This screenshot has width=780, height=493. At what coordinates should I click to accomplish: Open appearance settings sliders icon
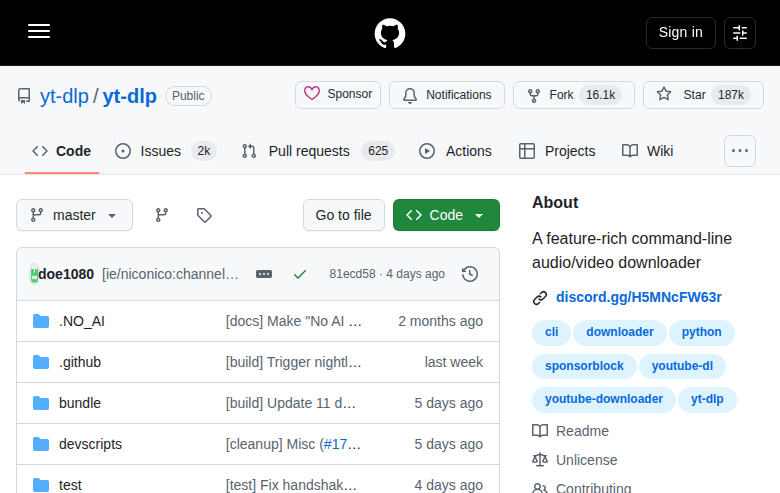pyautogui.click(x=740, y=33)
